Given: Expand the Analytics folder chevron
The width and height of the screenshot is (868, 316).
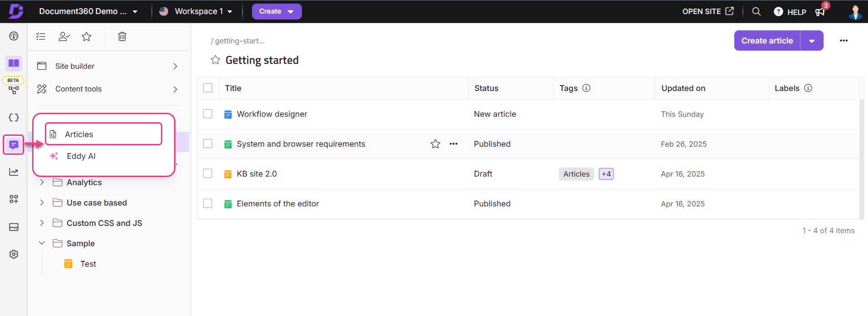Looking at the screenshot, I should pyautogui.click(x=42, y=182).
